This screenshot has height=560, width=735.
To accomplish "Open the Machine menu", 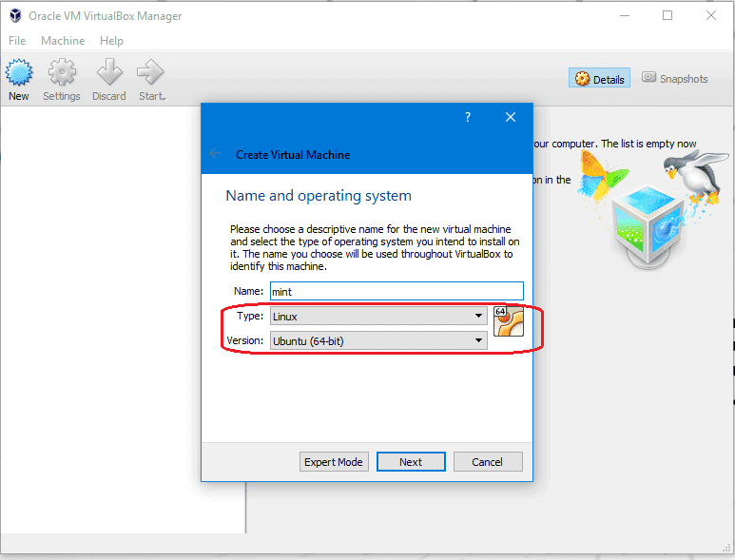I will click(x=63, y=41).
